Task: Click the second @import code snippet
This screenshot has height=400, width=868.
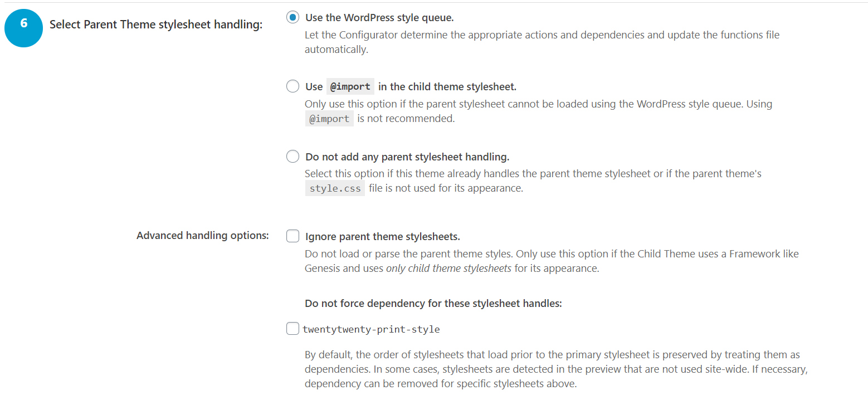Action: (329, 118)
